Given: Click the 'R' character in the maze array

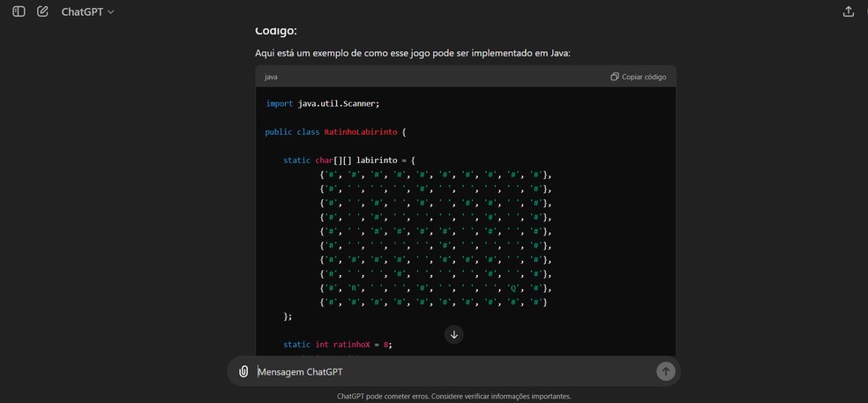Looking at the screenshot, I should pos(353,288).
